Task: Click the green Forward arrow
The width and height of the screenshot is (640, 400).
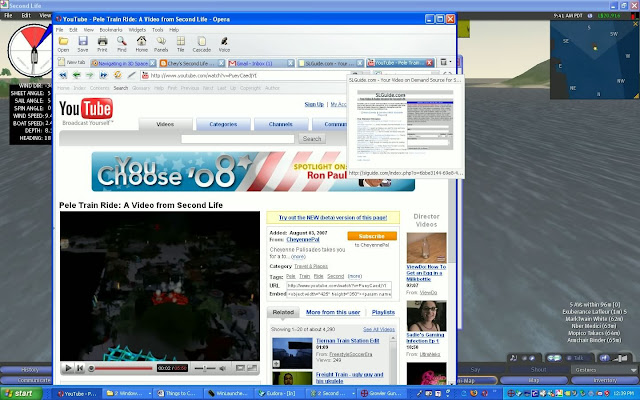Action: click(x=90, y=75)
